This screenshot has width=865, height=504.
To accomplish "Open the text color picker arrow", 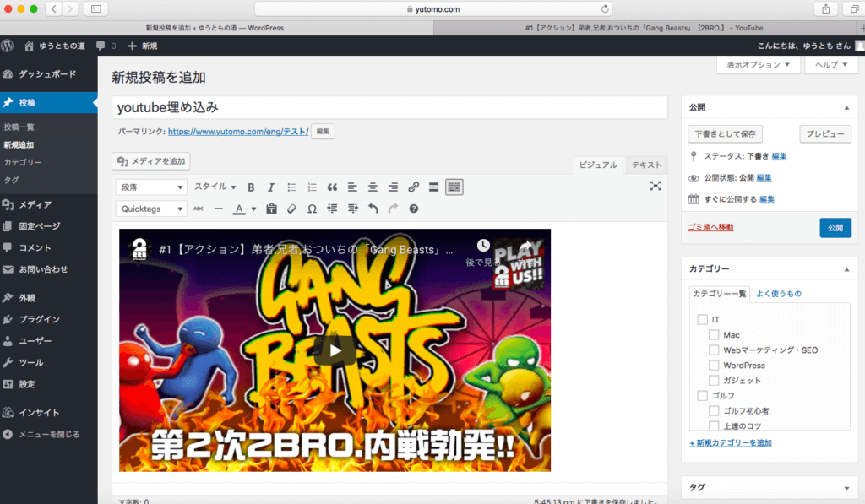I will pos(253,209).
